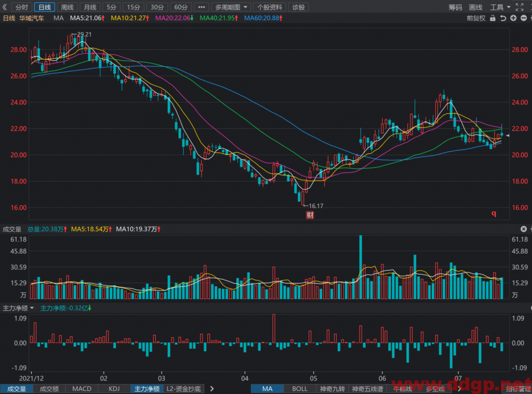Image resolution: width=532 pixels, height=394 pixels.
Task: Open the 筹码 chip distribution
Action: [455, 7]
